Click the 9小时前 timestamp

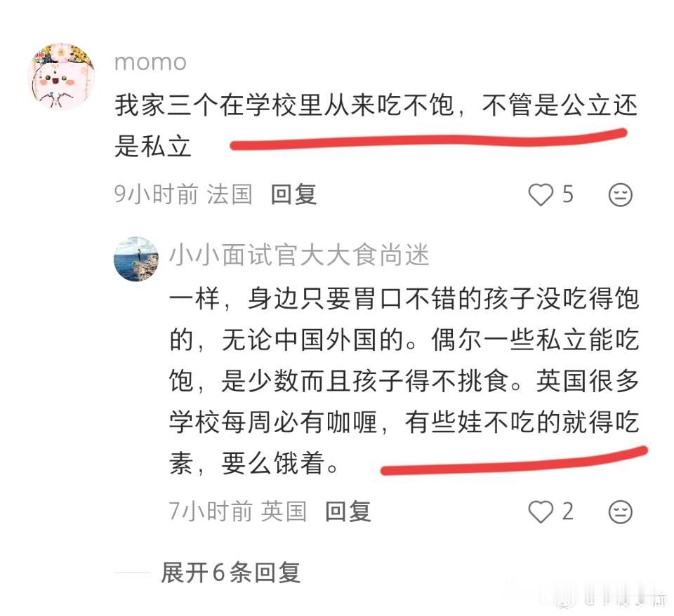pyautogui.click(x=157, y=194)
